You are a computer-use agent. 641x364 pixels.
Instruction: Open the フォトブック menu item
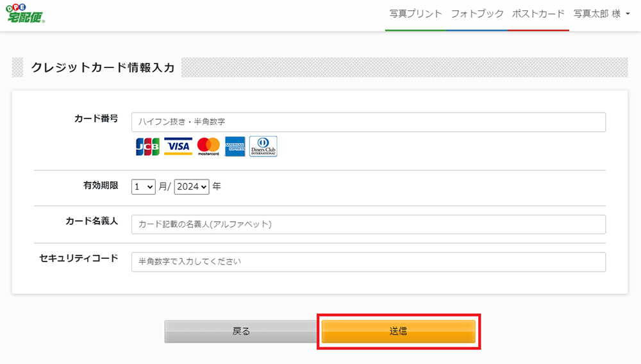pos(477,14)
